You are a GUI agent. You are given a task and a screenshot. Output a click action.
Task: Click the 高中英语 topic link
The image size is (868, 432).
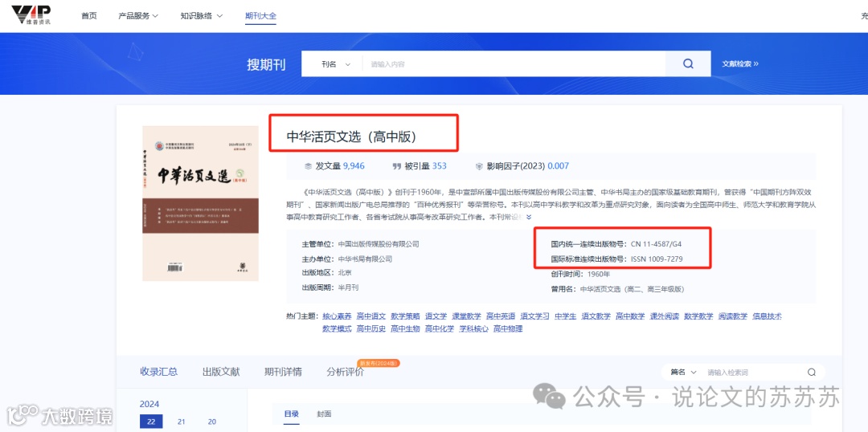501,316
